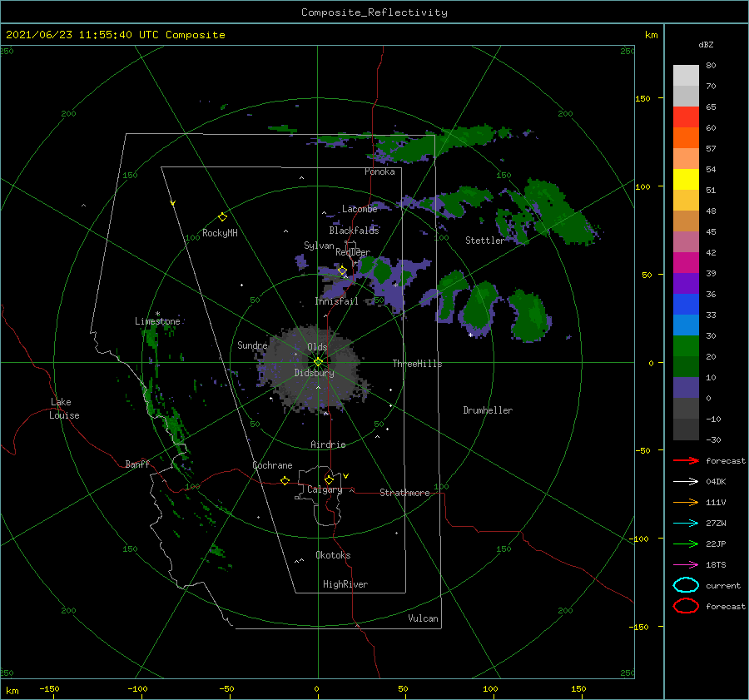Click the Airdrie town label
Viewport: 749px width, 700px height.
coord(328,444)
